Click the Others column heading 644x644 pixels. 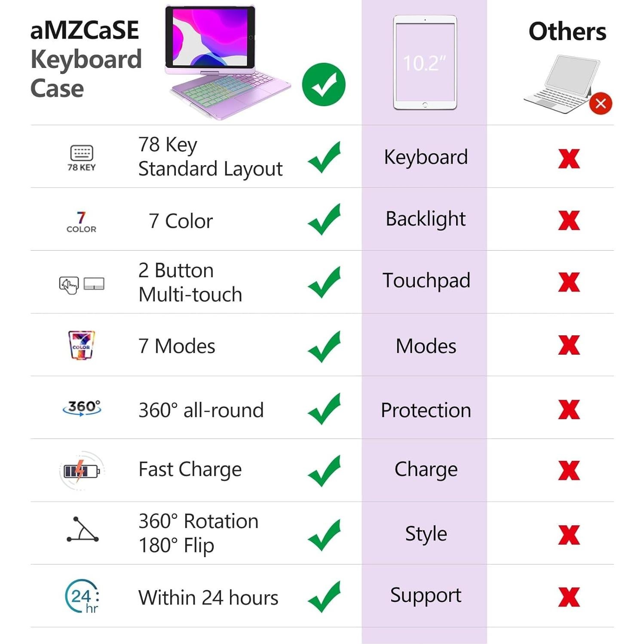[567, 32]
